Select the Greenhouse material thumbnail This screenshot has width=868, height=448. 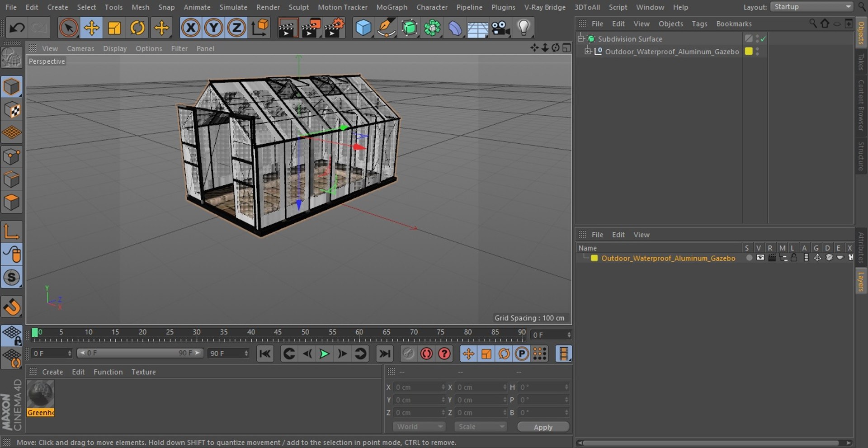(41, 398)
